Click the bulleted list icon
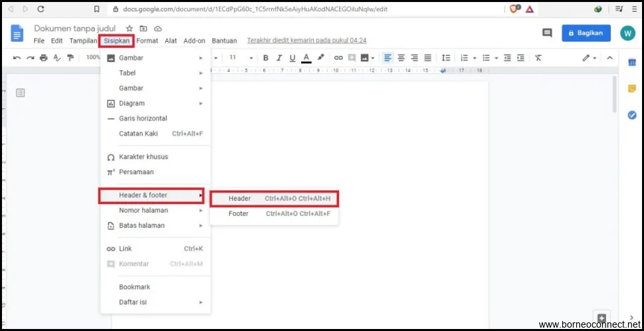Screen dimensions: 644x331 tap(486, 58)
